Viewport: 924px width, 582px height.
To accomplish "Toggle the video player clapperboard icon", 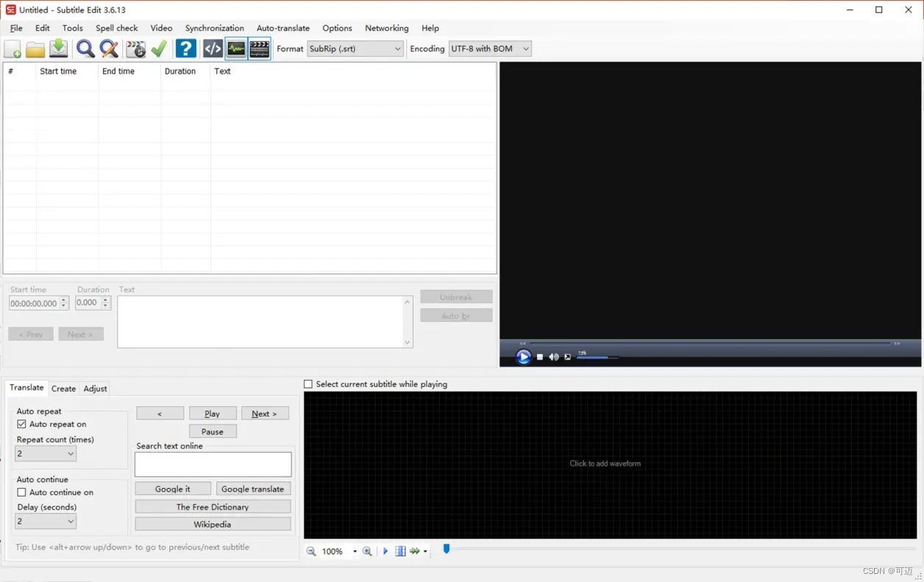I will click(x=260, y=49).
